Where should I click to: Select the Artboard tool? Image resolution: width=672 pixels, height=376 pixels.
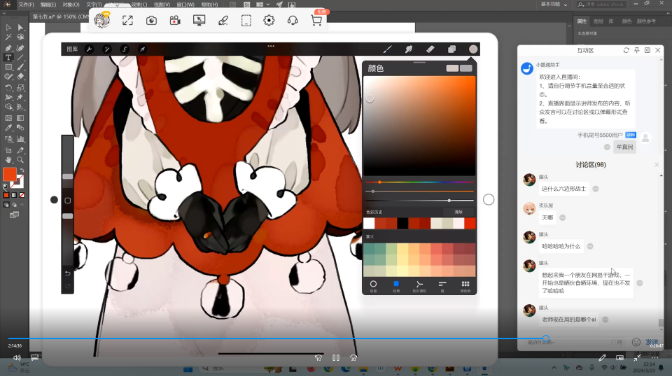[x=8, y=150]
